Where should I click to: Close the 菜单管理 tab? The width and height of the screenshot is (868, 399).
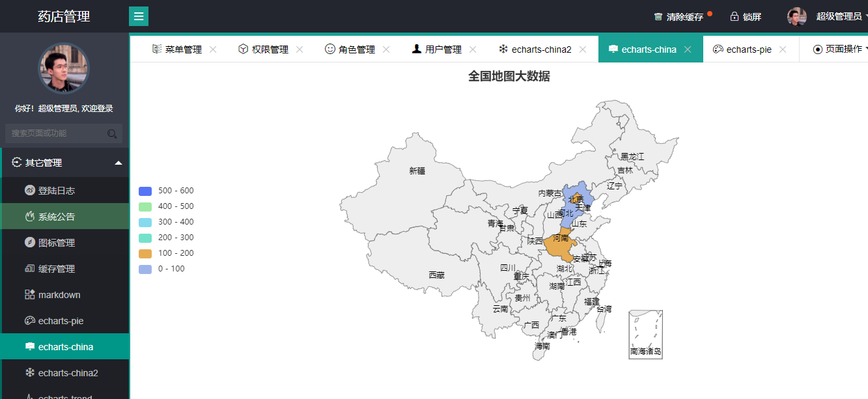pyautogui.click(x=213, y=49)
